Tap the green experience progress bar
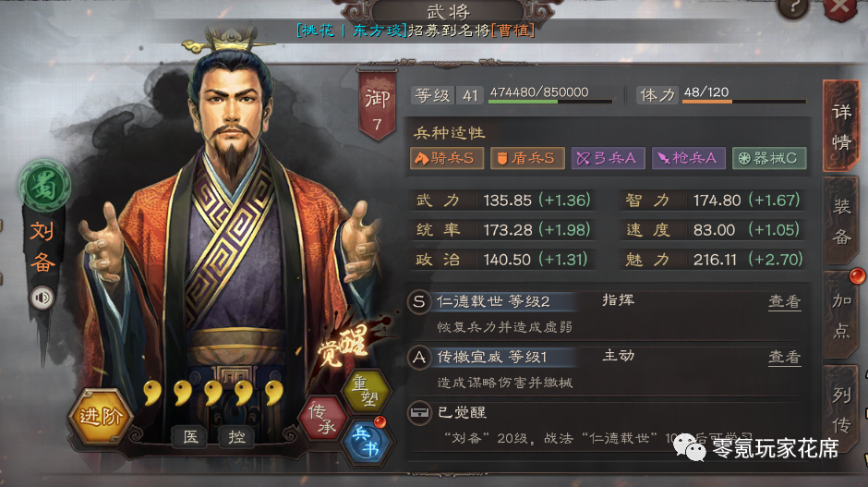 tap(550, 102)
